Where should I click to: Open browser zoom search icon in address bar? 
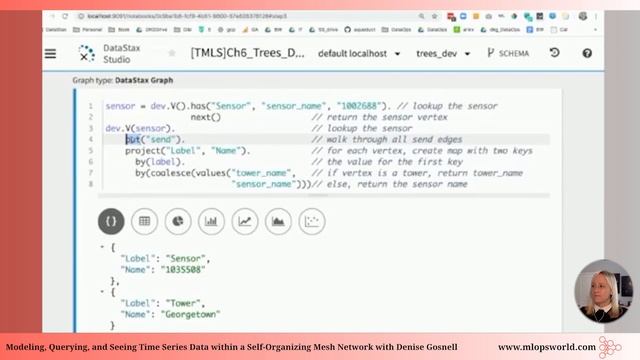[421, 16]
